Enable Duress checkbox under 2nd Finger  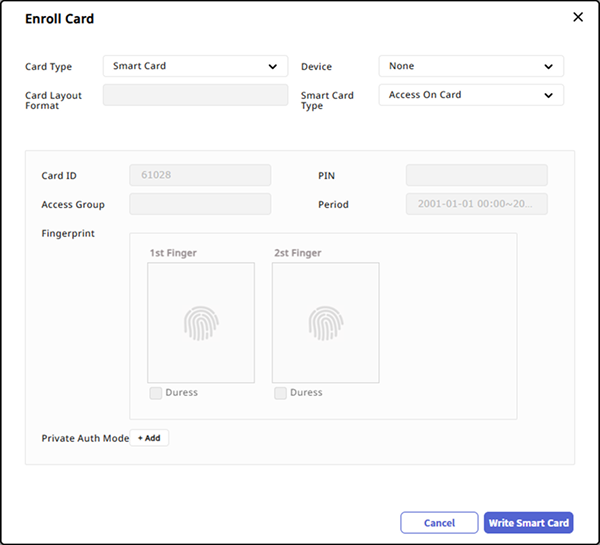(x=280, y=393)
